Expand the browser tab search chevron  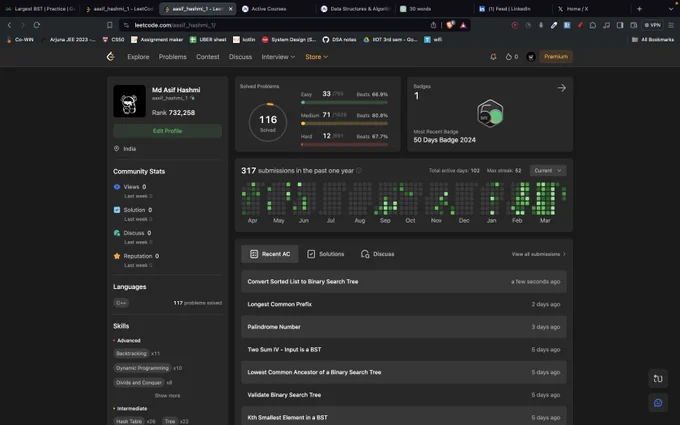(x=670, y=9)
